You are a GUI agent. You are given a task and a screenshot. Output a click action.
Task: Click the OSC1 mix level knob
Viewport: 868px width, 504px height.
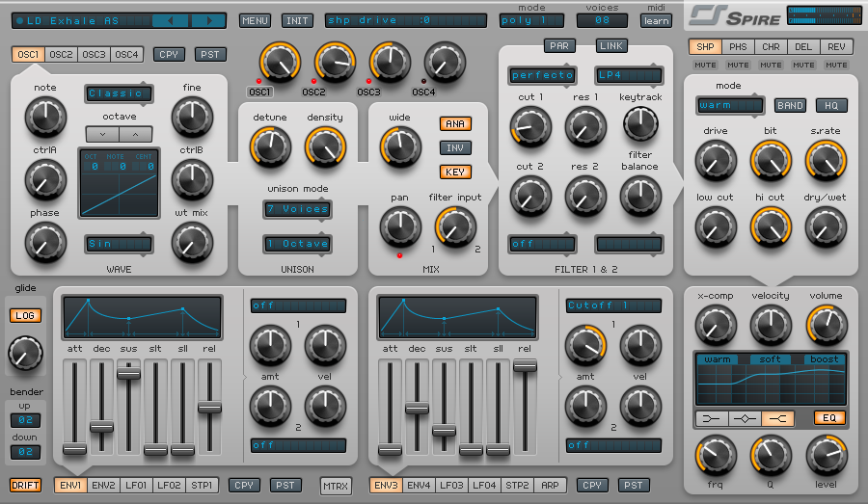click(x=280, y=63)
